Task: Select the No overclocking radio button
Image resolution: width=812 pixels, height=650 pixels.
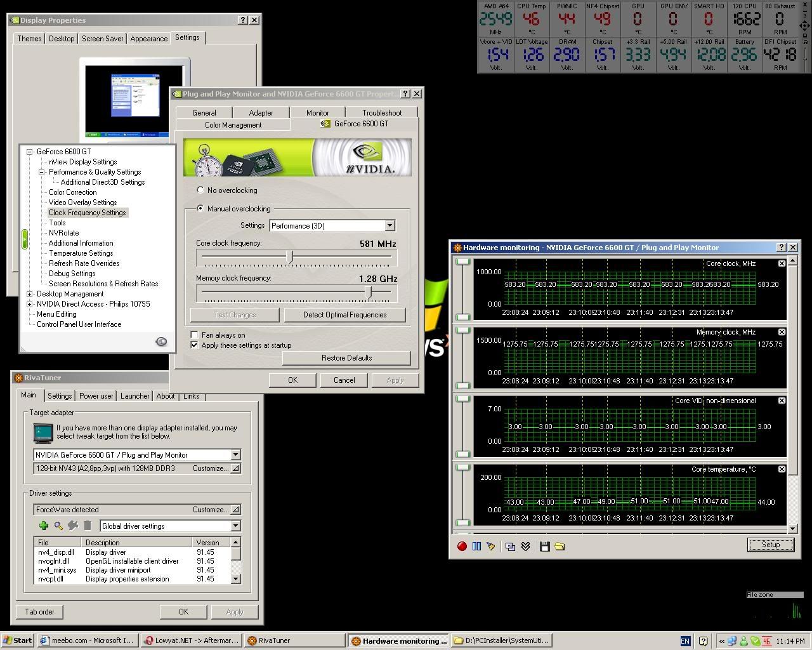Action: (x=200, y=190)
